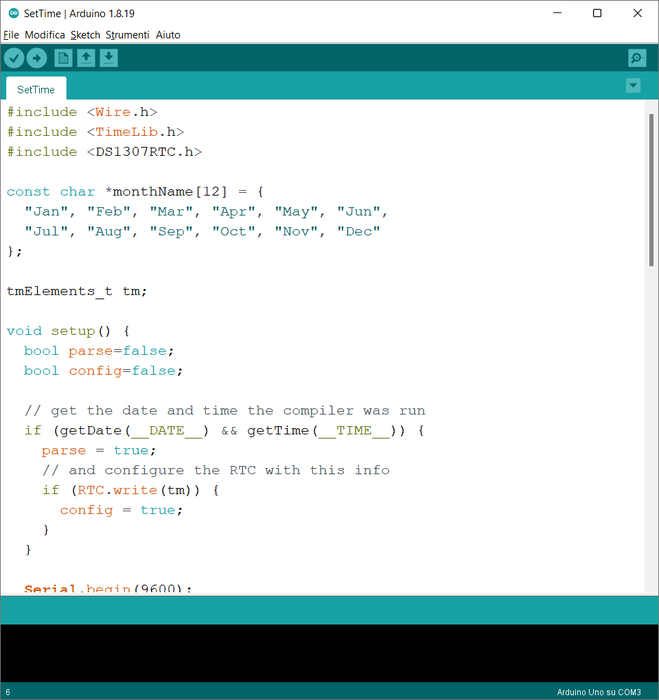659x700 pixels.
Task: Open the Aiuto menu
Action: click(168, 35)
